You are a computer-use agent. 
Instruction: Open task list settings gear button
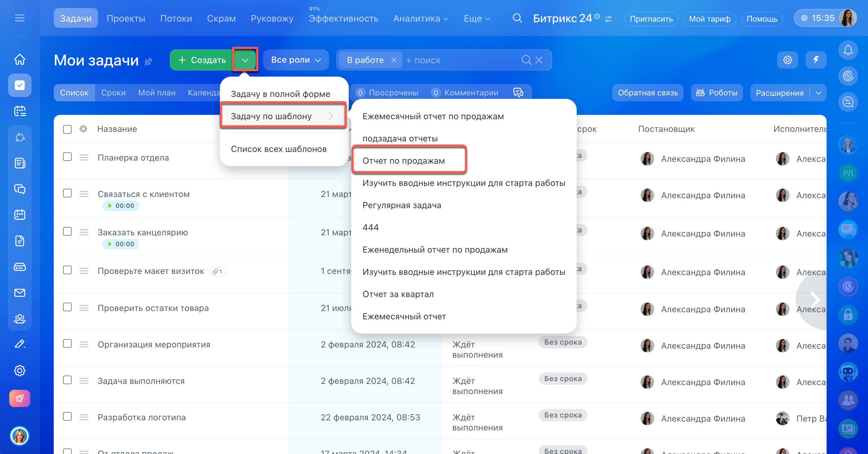click(787, 60)
